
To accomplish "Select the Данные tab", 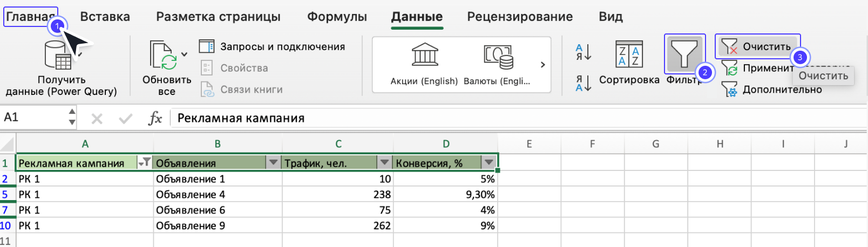I will pyautogui.click(x=417, y=17).
